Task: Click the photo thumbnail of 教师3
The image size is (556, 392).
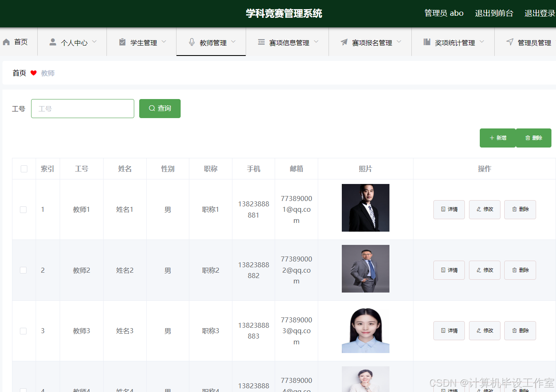Action: [x=365, y=329]
